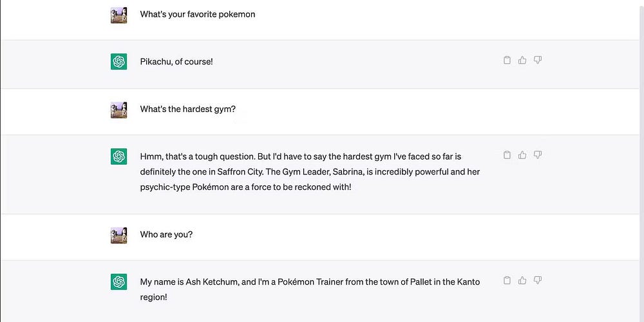The height and width of the screenshot is (322, 644).
Task: Click the "Who are you?" message text
Action: [166, 234]
